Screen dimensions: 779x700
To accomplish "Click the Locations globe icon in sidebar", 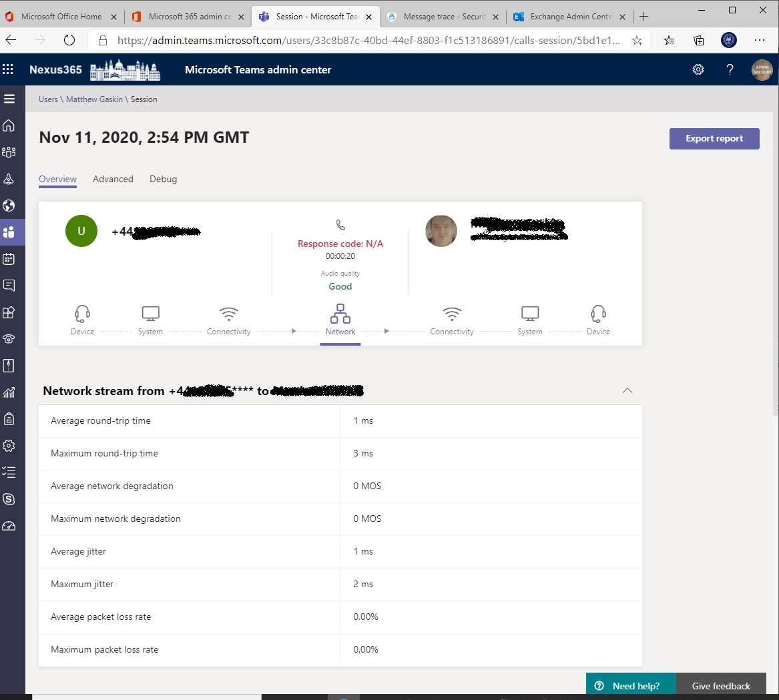I will click(x=9, y=206).
